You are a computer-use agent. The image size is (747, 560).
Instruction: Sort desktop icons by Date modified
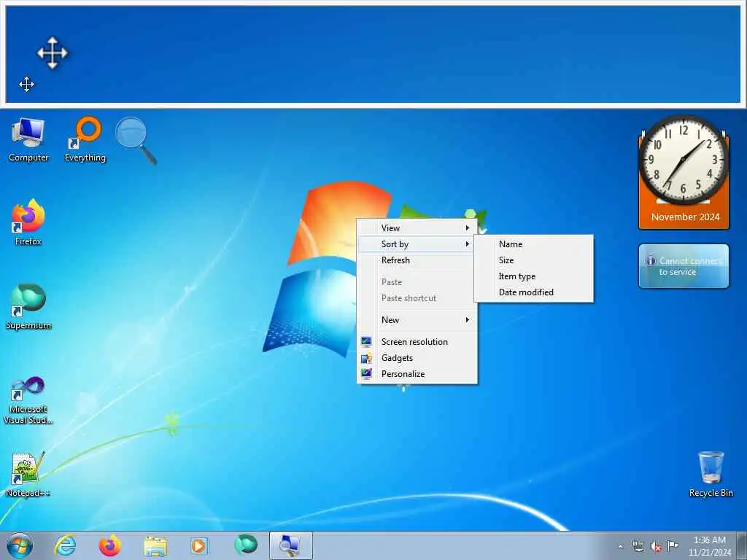point(533,292)
